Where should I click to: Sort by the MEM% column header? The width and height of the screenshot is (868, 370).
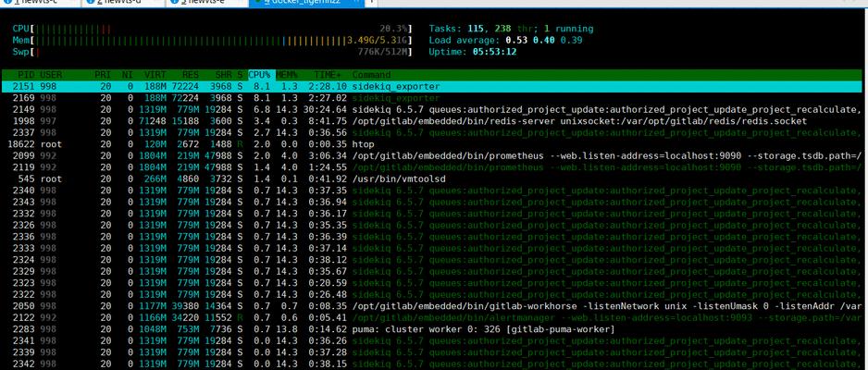[287, 75]
